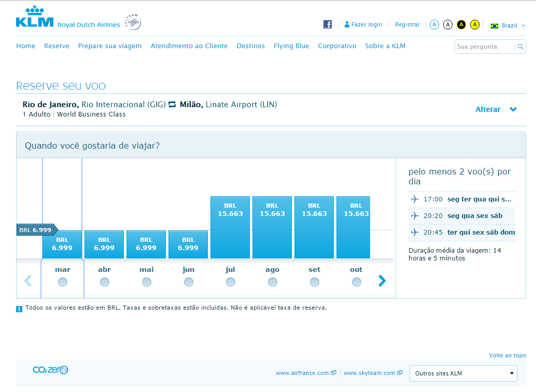The width and height of the screenshot is (536, 392).
Task: Open the Destinos menu
Action: [x=250, y=46]
